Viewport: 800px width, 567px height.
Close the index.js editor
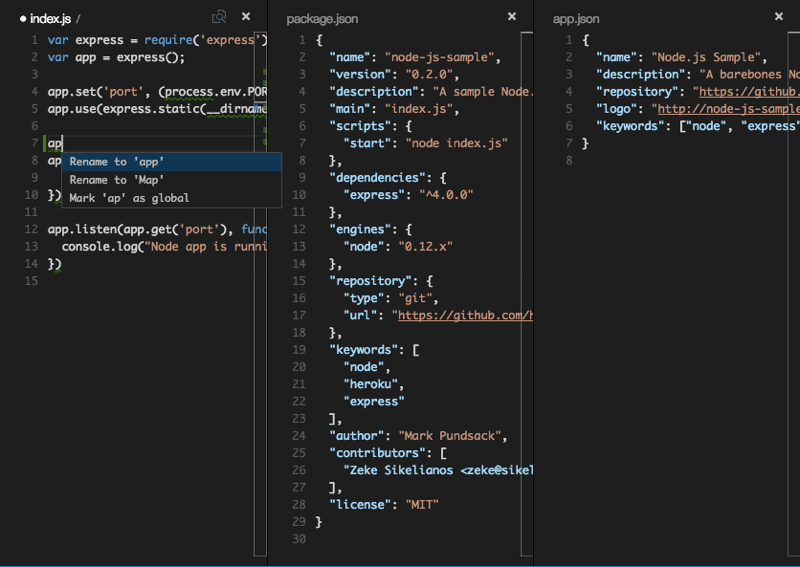[246, 17]
